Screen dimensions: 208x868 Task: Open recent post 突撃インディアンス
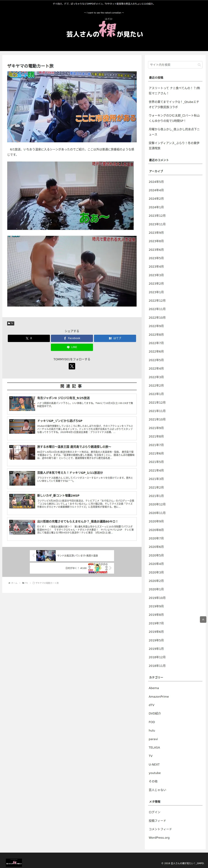click(174, 146)
